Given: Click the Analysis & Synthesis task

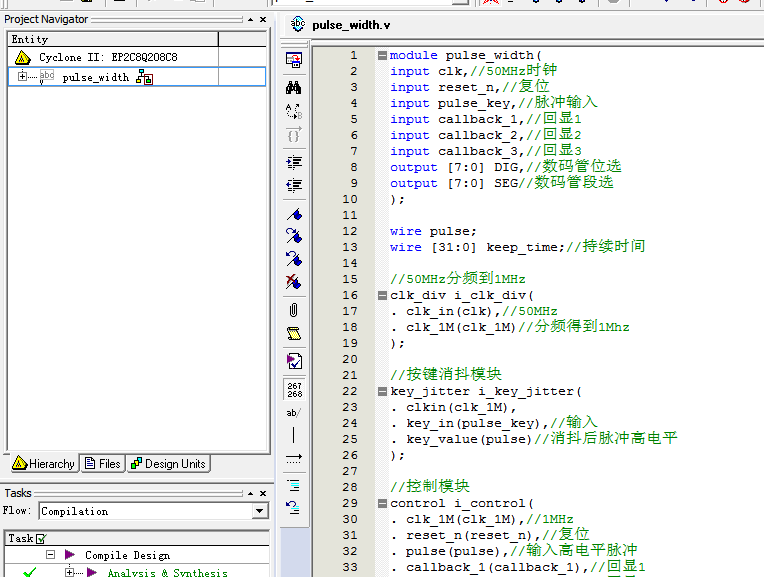Looking at the screenshot, I should pos(167,573).
